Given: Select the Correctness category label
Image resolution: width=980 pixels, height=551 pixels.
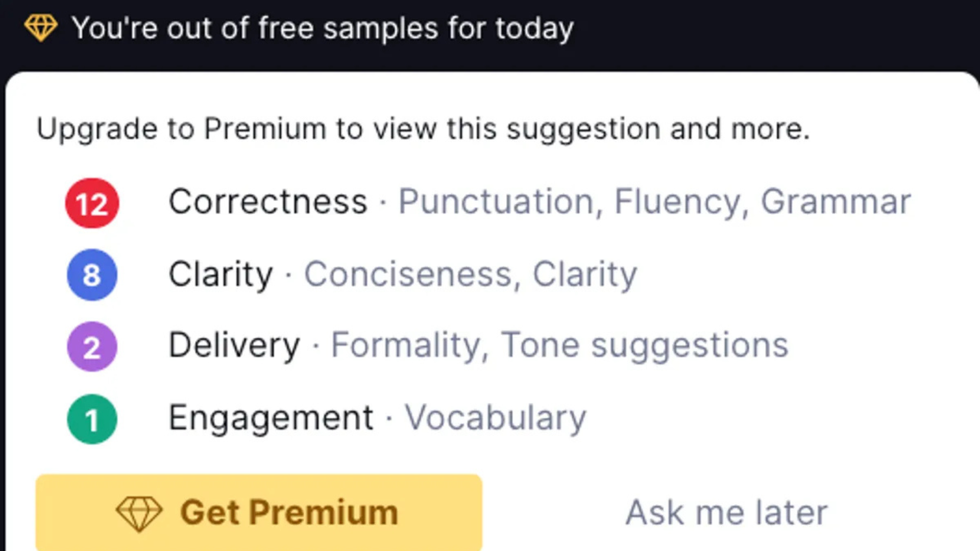Looking at the screenshot, I should click(x=267, y=202).
